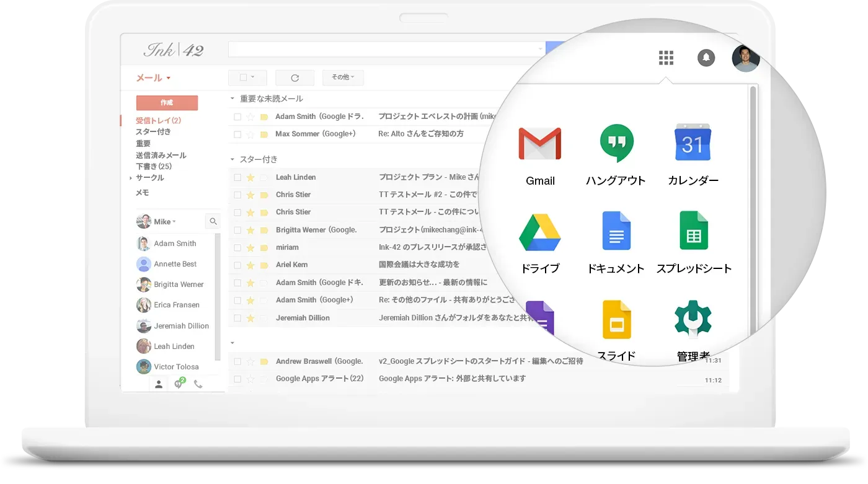Refresh the mail list

[x=295, y=78]
